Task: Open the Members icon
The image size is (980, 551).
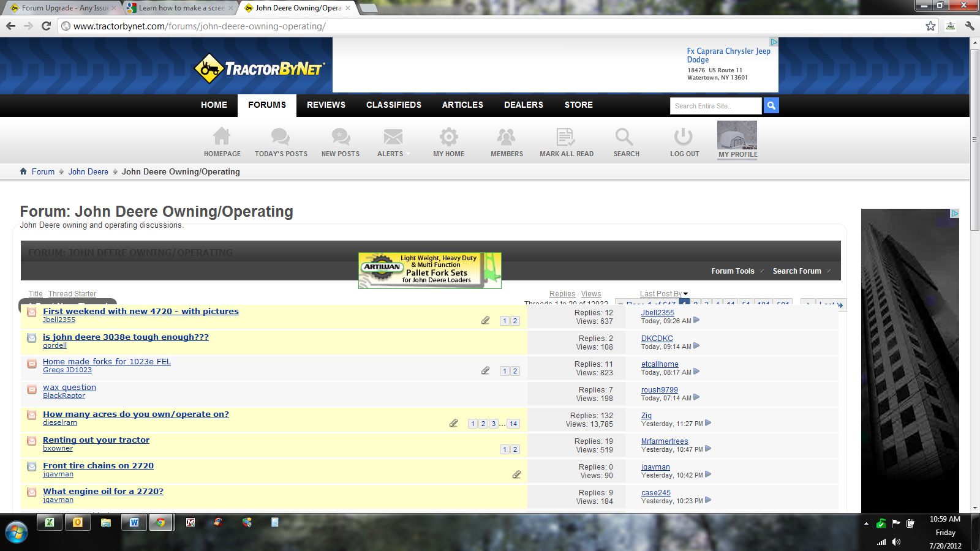Action: pyautogui.click(x=507, y=137)
